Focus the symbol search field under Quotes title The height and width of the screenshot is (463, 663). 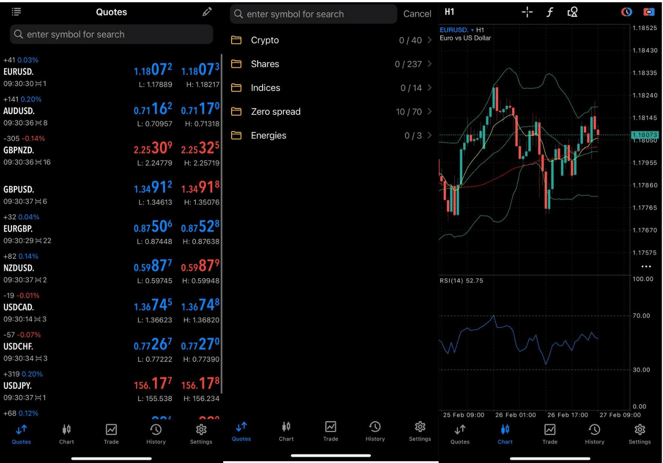point(111,34)
